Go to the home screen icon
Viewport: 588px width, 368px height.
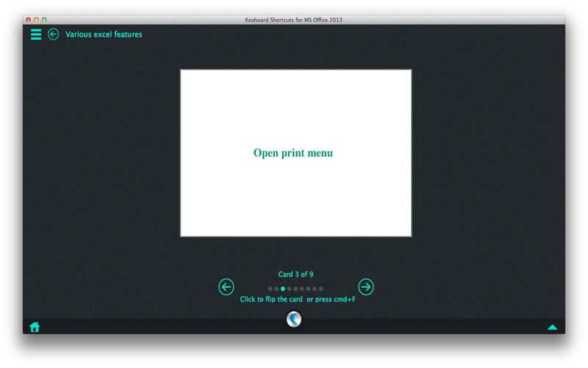point(35,327)
